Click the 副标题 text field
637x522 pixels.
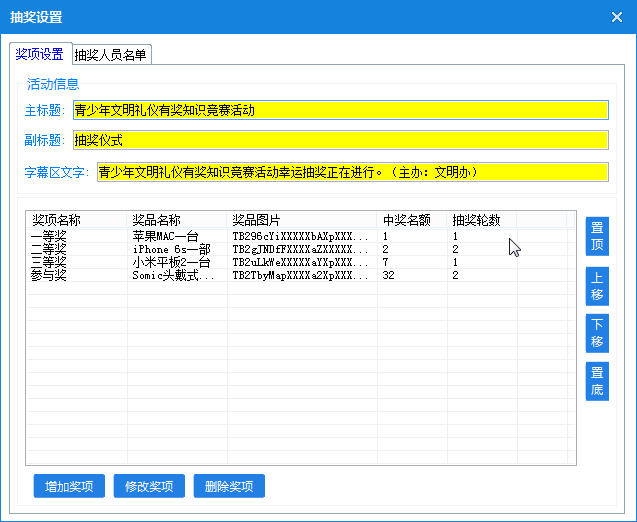[339, 140]
